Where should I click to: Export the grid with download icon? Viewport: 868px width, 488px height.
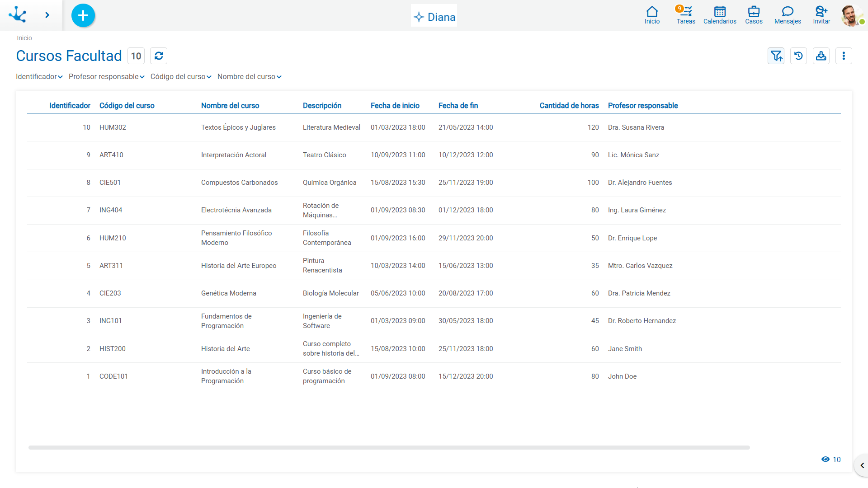pos(821,56)
